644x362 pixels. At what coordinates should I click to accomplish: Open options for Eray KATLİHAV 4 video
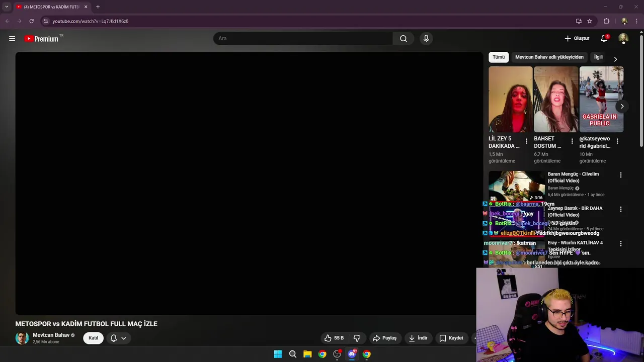pos(620,244)
